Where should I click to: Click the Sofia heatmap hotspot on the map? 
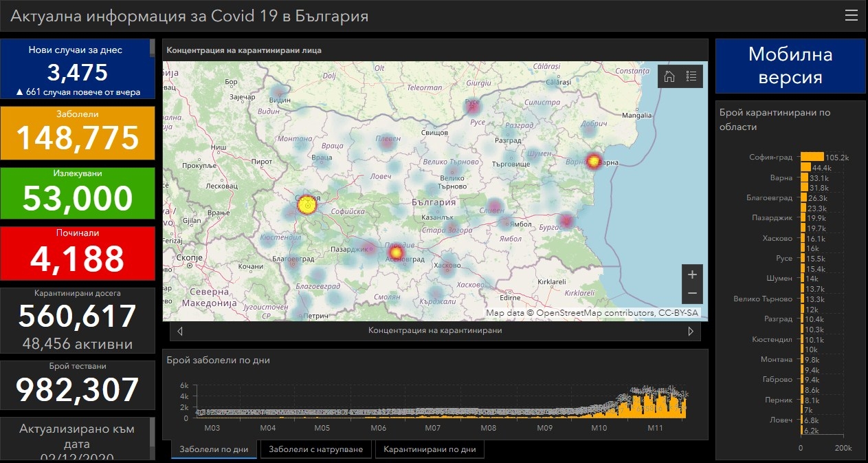coord(307,204)
